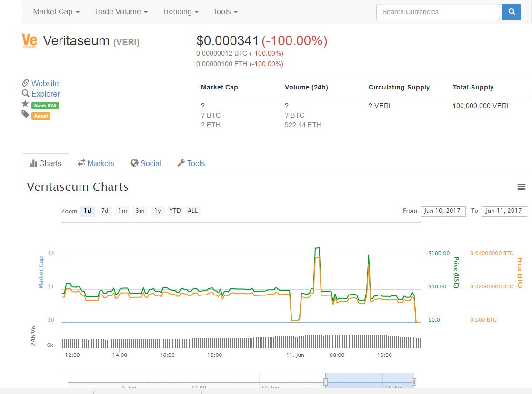Click the To date field Jun 11, 2017
The width and height of the screenshot is (532, 394).
(x=504, y=211)
